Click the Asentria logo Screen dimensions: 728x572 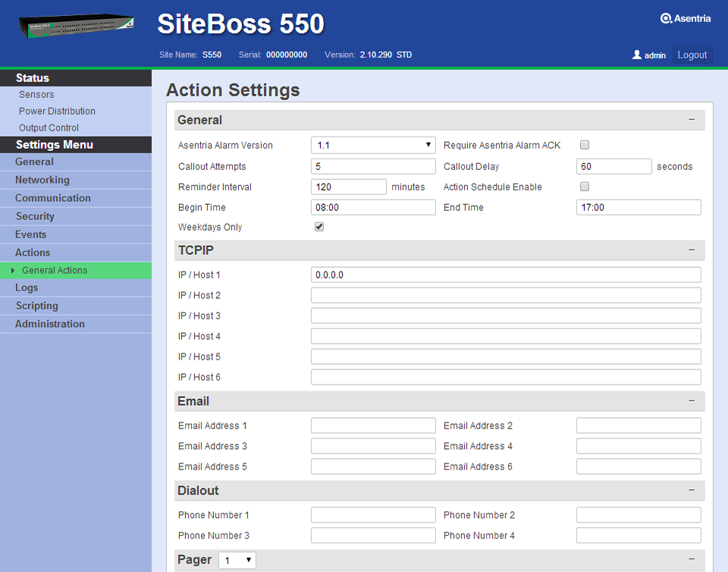point(686,18)
